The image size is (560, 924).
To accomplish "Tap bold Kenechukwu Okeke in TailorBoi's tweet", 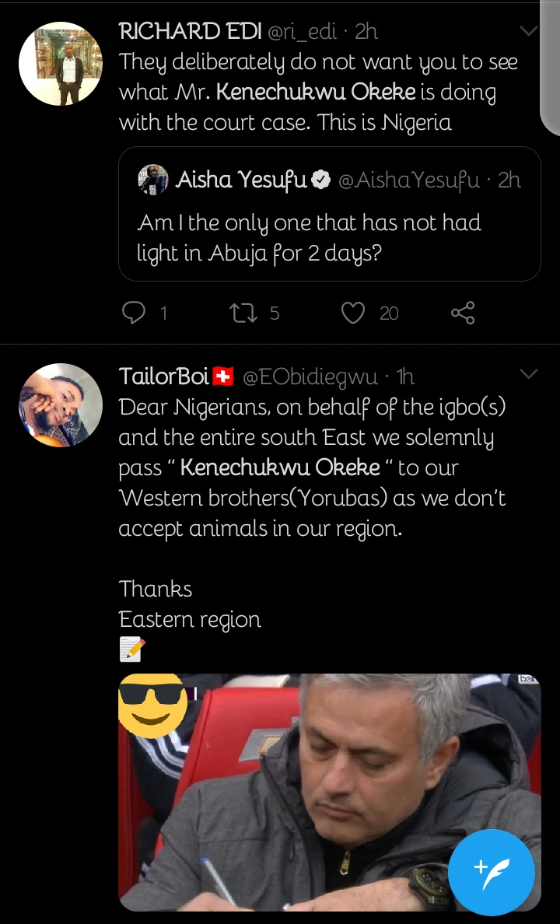I will click(x=281, y=467).
